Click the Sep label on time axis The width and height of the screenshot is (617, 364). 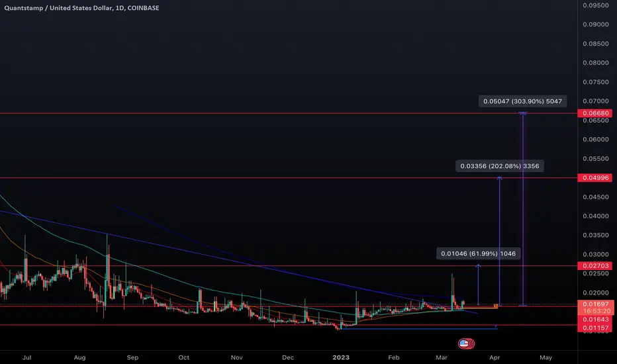132,357
